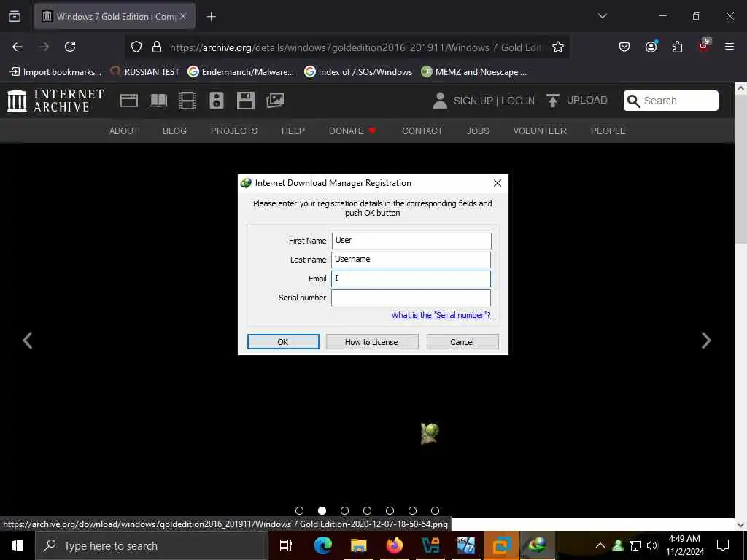Show hidden system tray icons
The image size is (747, 560).
(600, 545)
